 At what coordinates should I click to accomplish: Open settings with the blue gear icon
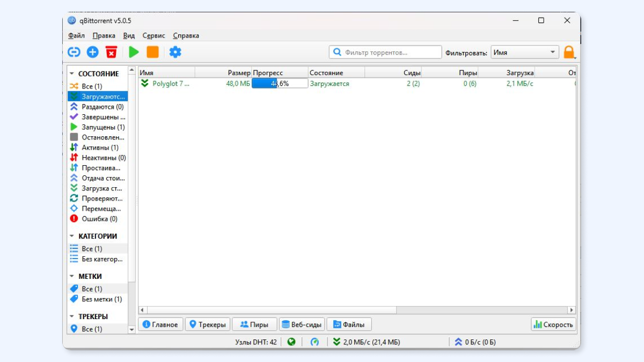click(x=175, y=52)
